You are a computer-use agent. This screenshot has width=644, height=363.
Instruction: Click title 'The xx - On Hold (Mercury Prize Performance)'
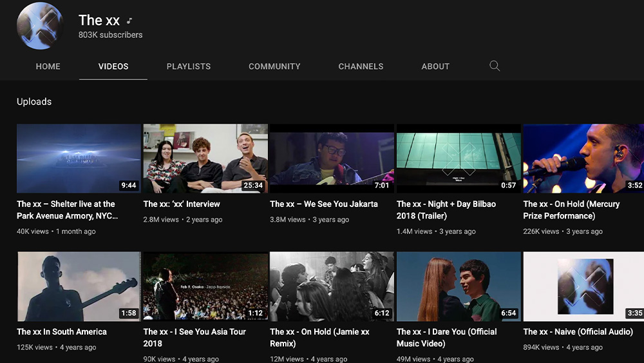[571, 210]
